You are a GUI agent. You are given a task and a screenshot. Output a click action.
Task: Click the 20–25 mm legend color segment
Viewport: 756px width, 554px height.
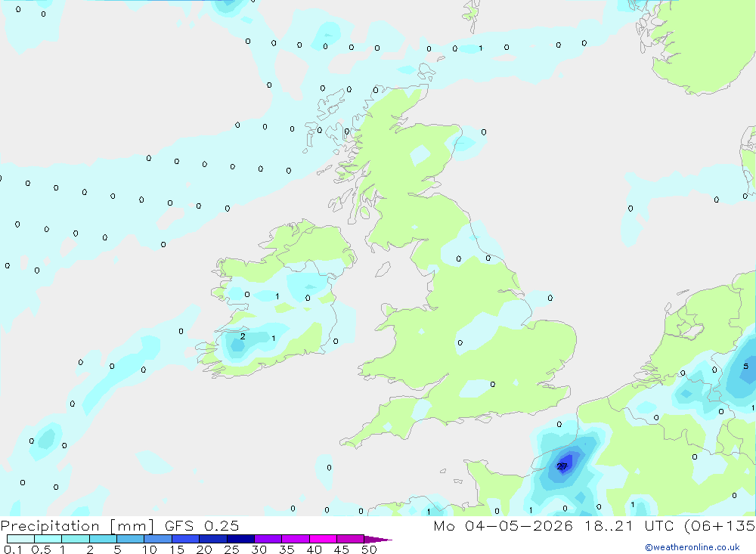213,539
